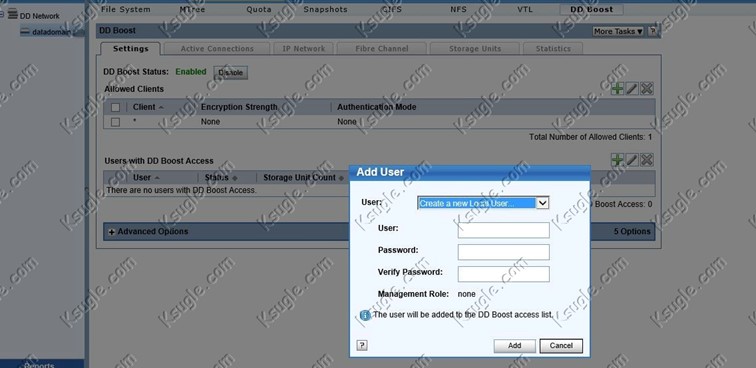Open the More Tasks dropdown menu
This screenshot has height=368, width=756.
619,31
